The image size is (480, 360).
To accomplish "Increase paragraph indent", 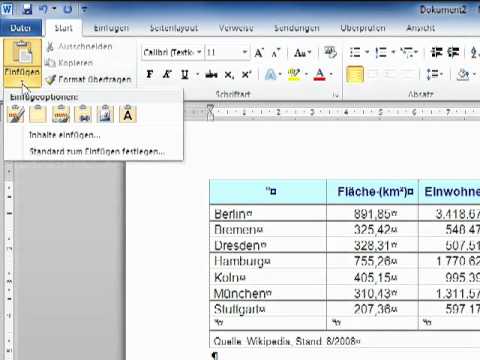I will (453, 52).
